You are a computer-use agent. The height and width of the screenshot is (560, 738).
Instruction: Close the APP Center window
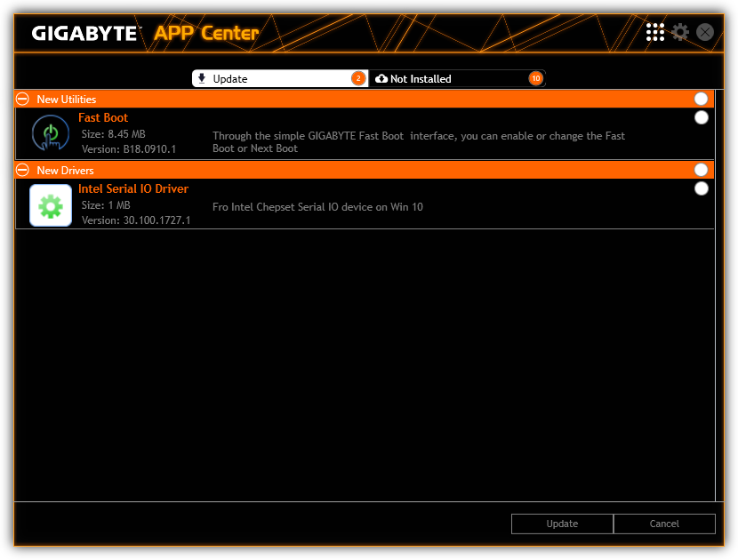[x=704, y=33]
